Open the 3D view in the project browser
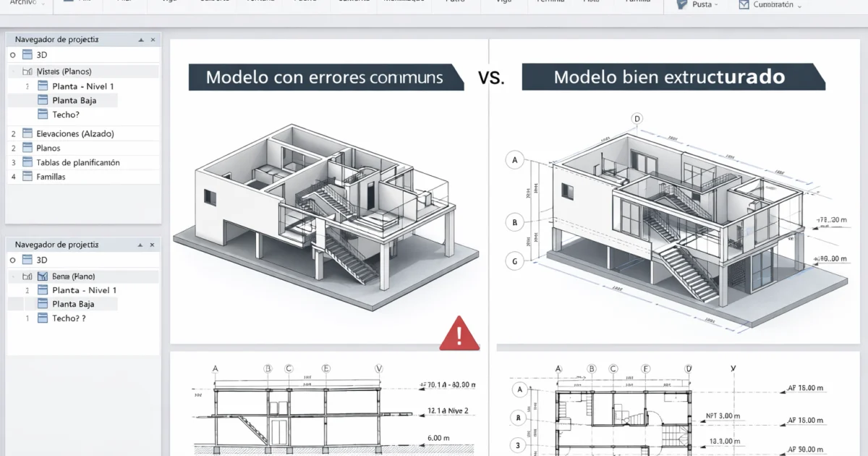The image size is (868, 456). [x=39, y=54]
